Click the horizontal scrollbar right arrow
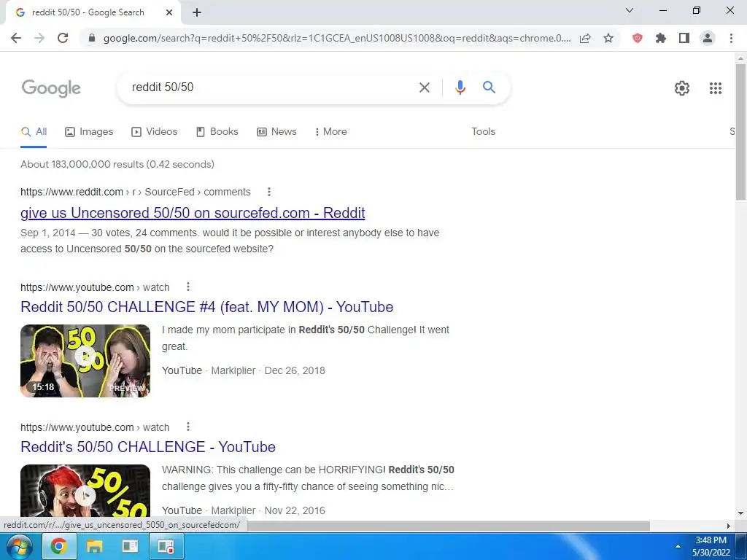This screenshot has width=747, height=560. [x=729, y=526]
